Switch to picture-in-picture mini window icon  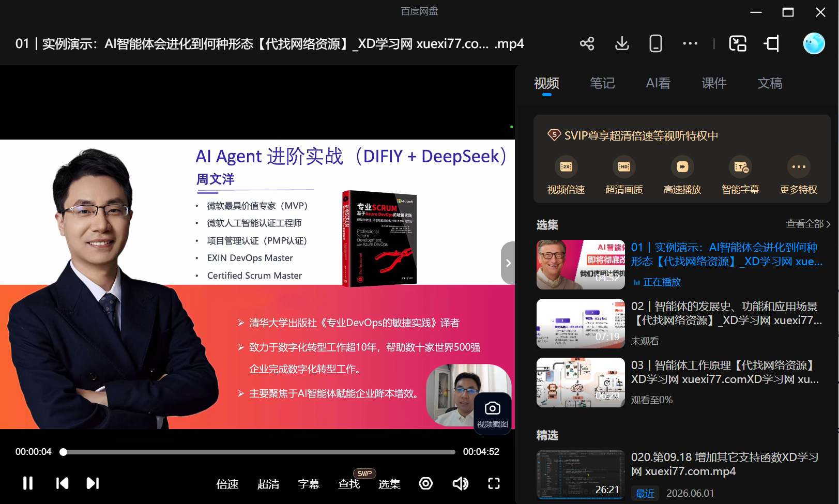point(738,43)
